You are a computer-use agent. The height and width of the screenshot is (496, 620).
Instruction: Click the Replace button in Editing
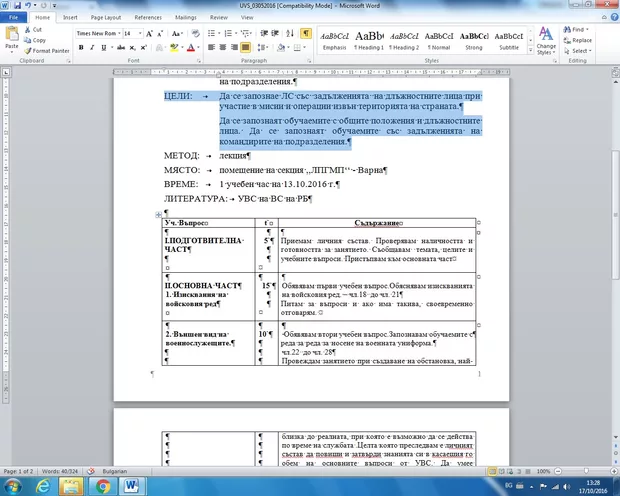[579, 40]
